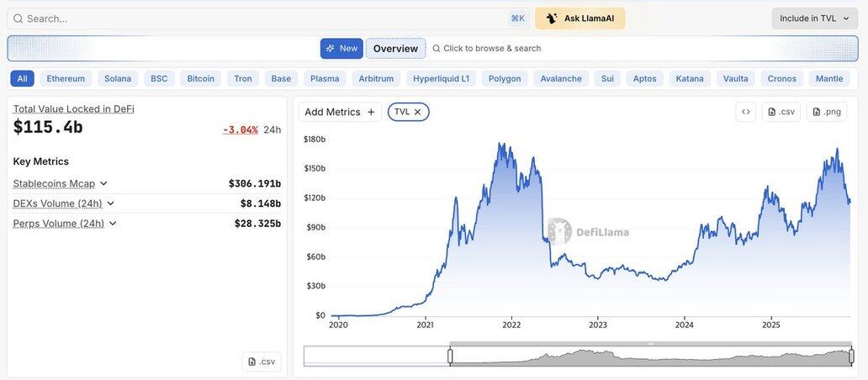Select the Solana chain tab

coord(118,79)
